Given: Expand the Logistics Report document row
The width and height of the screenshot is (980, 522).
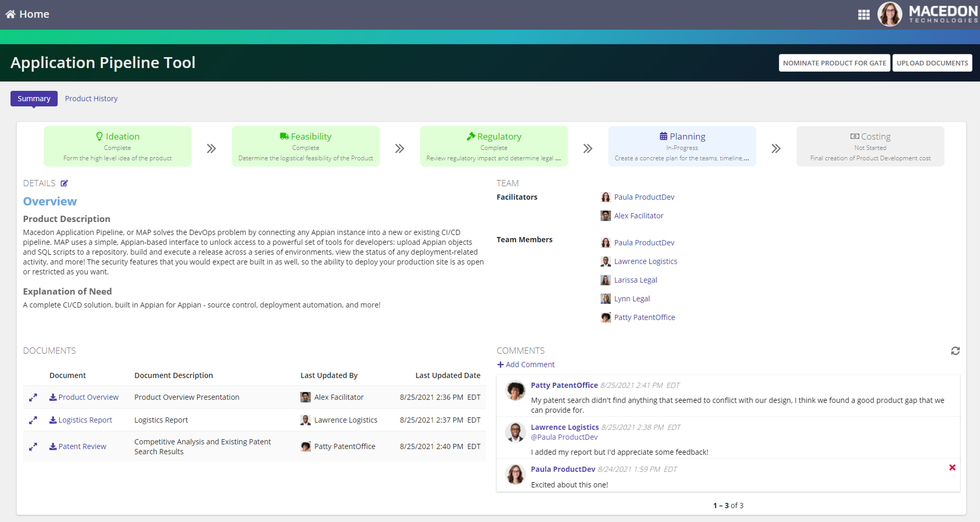Looking at the screenshot, I should click(33, 420).
